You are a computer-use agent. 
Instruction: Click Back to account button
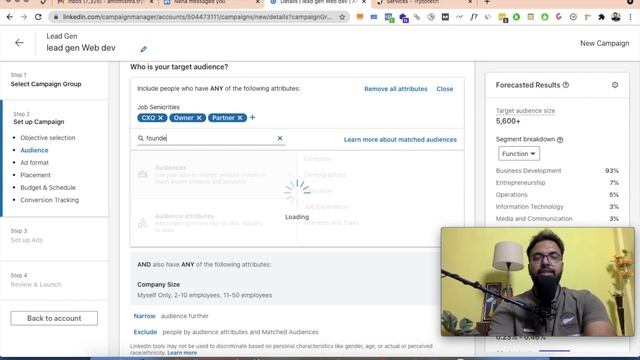coord(54,318)
